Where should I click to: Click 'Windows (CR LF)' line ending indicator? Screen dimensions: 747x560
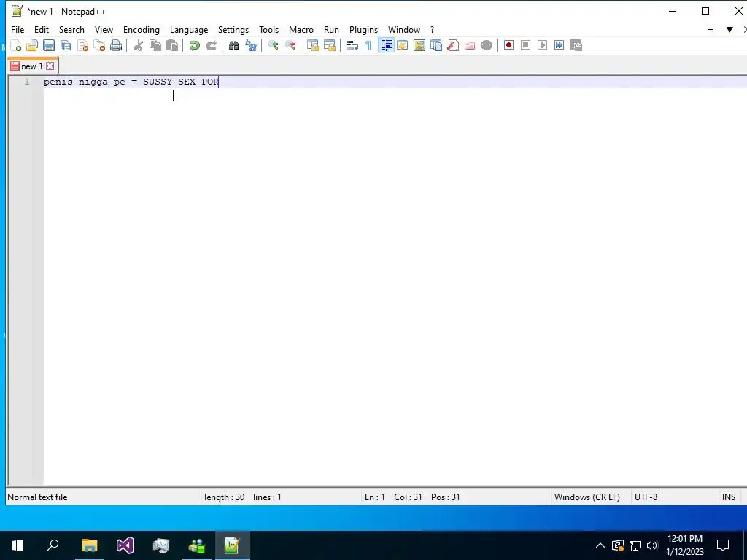click(587, 497)
